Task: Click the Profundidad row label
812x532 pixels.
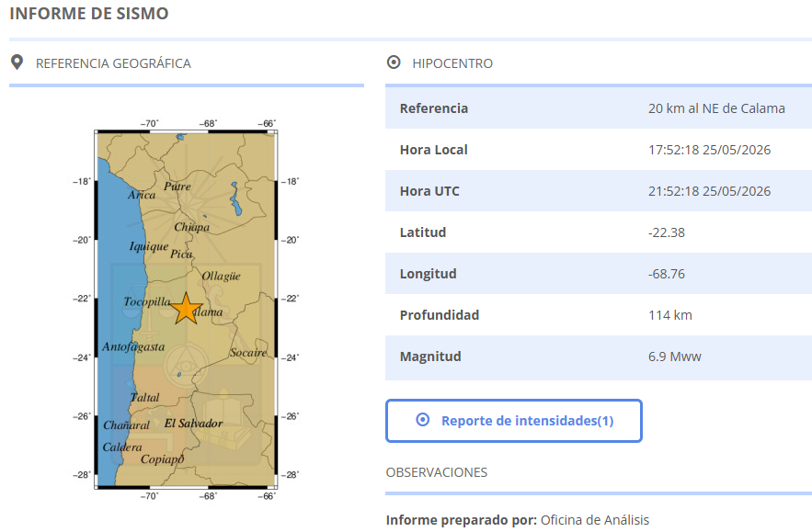Action: click(x=440, y=315)
